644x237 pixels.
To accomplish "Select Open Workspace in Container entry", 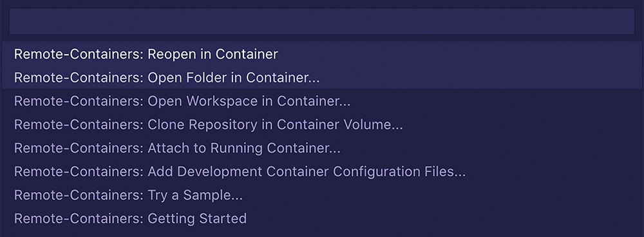I will point(322,101).
